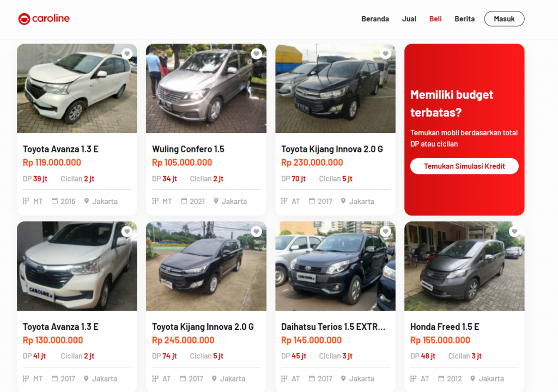Click the DP 48 jt text

pos(423,356)
